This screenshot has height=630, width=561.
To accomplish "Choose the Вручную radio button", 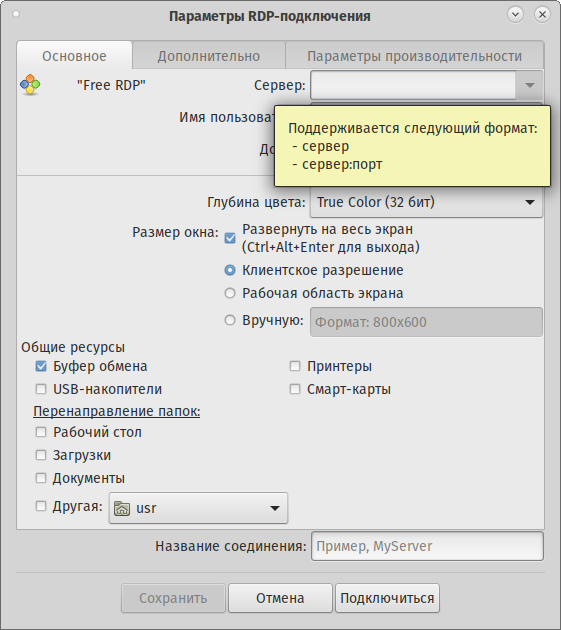I will [x=230, y=320].
